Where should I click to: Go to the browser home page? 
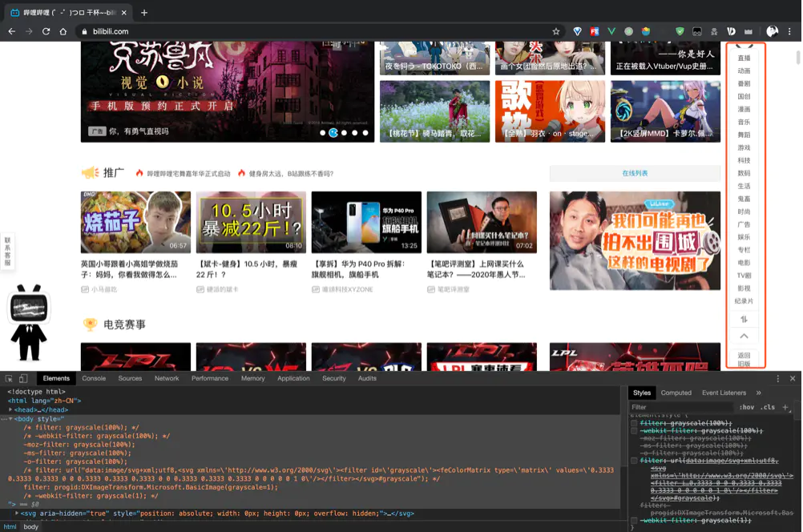click(x=63, y=31)
